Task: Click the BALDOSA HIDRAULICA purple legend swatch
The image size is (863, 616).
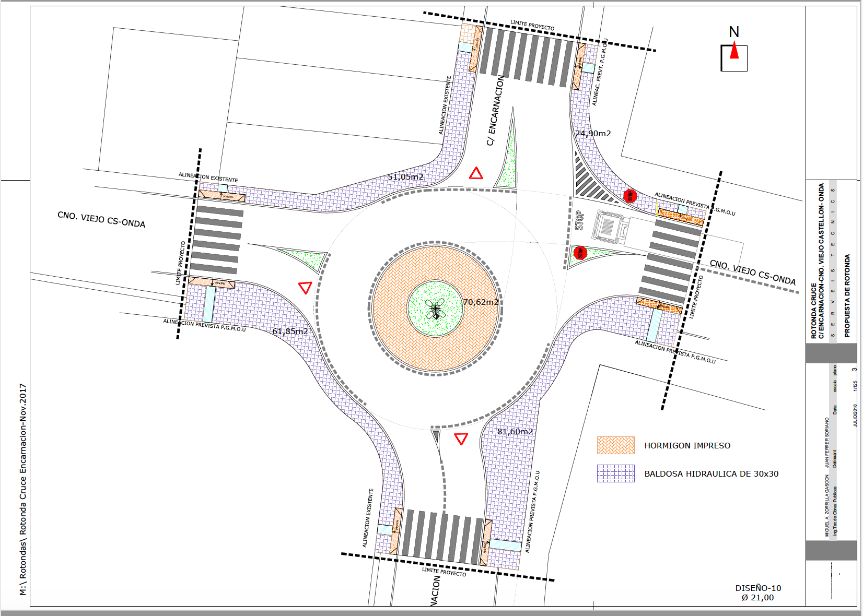Action: click(615, 473)
